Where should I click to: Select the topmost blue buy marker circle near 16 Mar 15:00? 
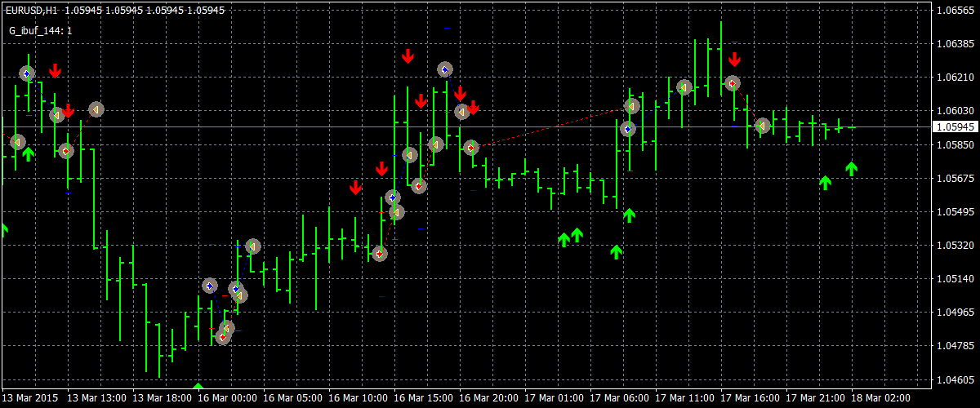click(444, 69)
